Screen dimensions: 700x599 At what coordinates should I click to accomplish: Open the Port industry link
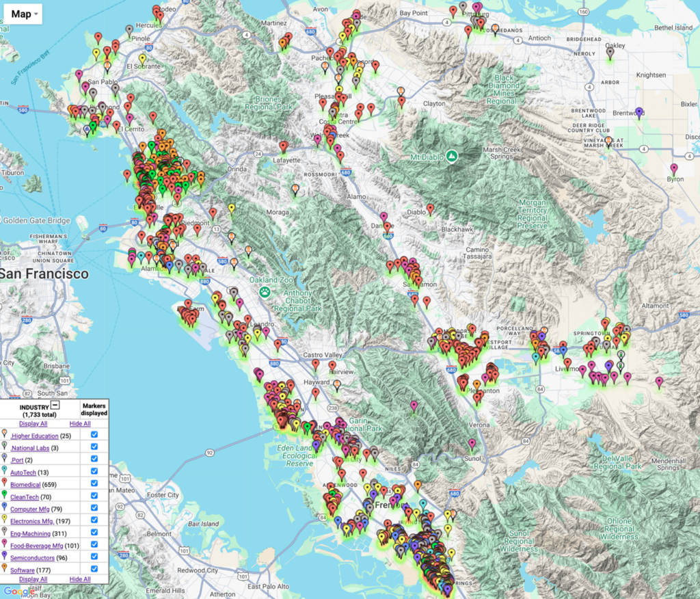click(17, 460)
